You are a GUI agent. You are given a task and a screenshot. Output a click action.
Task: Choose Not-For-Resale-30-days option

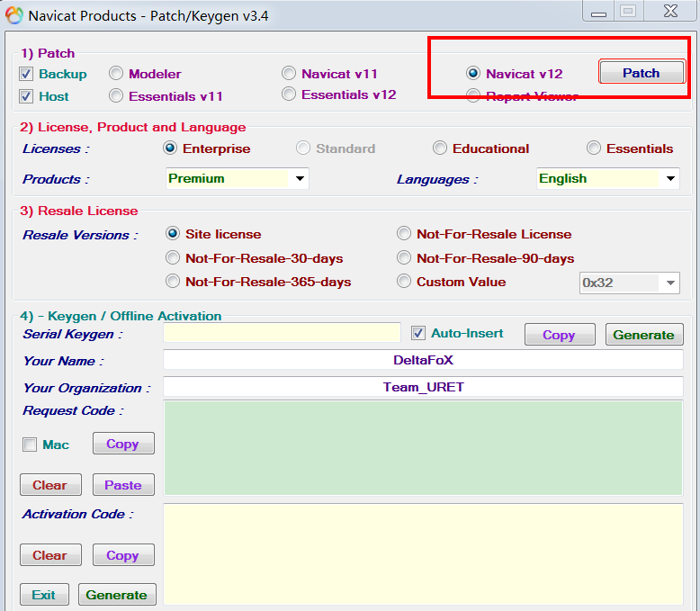tap(173, 257)
